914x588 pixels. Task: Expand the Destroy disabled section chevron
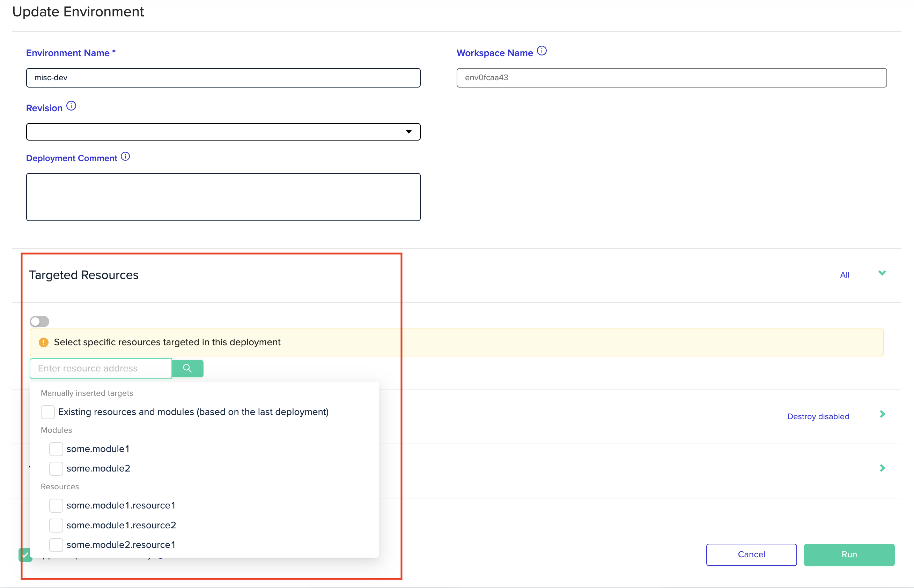[x=882, y=414]
